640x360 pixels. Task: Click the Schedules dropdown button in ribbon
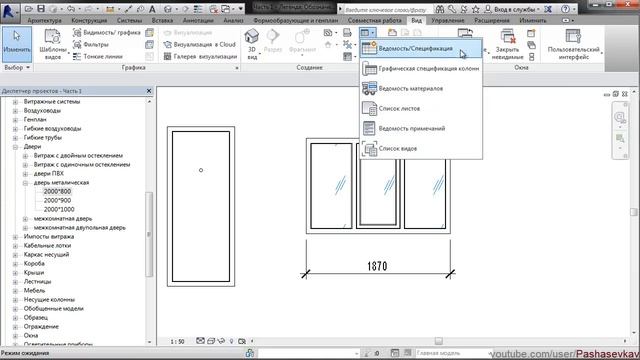click(x=367, y=32)
